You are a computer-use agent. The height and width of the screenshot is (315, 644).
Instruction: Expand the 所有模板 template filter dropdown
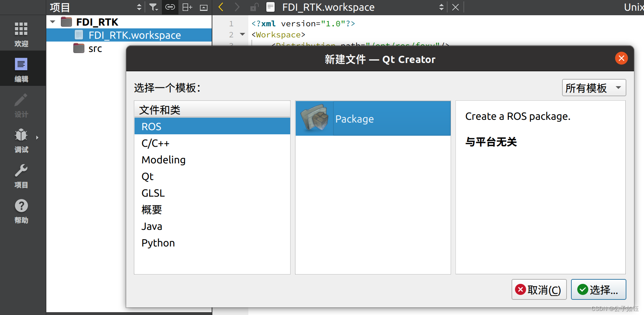pos(594,88)
